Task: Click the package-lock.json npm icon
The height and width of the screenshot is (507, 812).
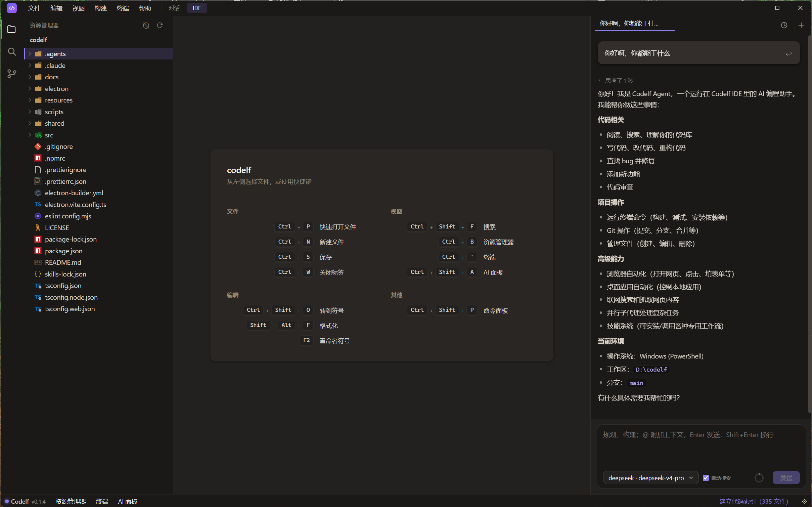Action: (x=38, y=239)
